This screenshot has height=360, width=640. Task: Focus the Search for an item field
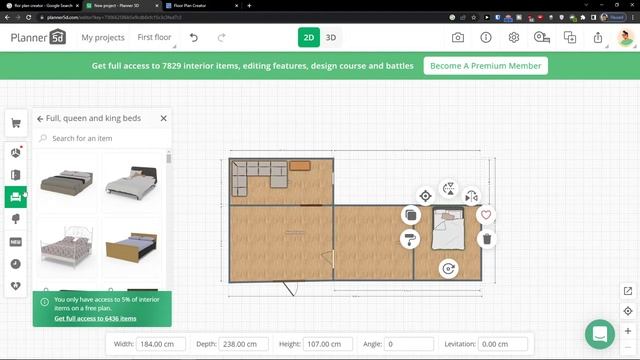(x=102, y=138)
